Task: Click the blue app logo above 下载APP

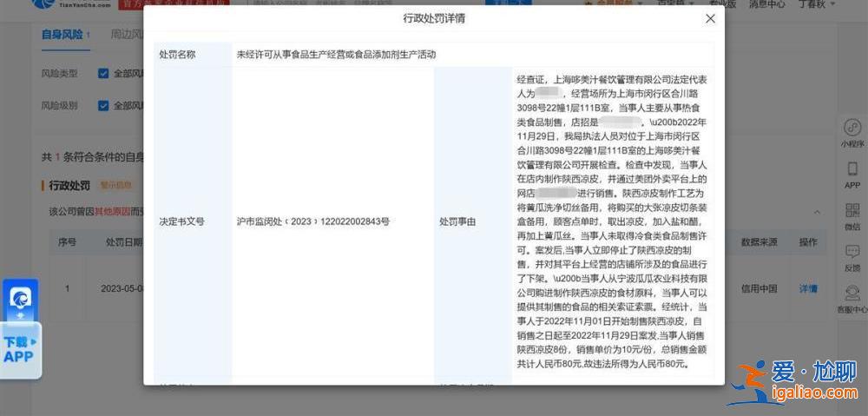Action: tap(21, 299)
